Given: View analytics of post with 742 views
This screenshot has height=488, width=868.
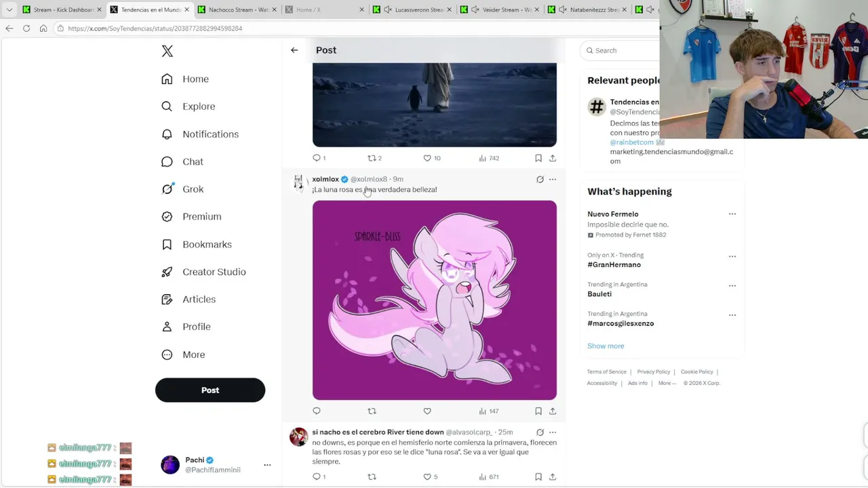Looking at the screenshot, I should [x=489, y=158].
